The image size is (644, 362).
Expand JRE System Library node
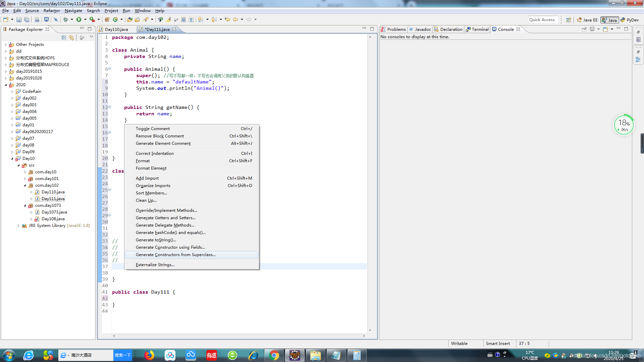click(18, 226)
